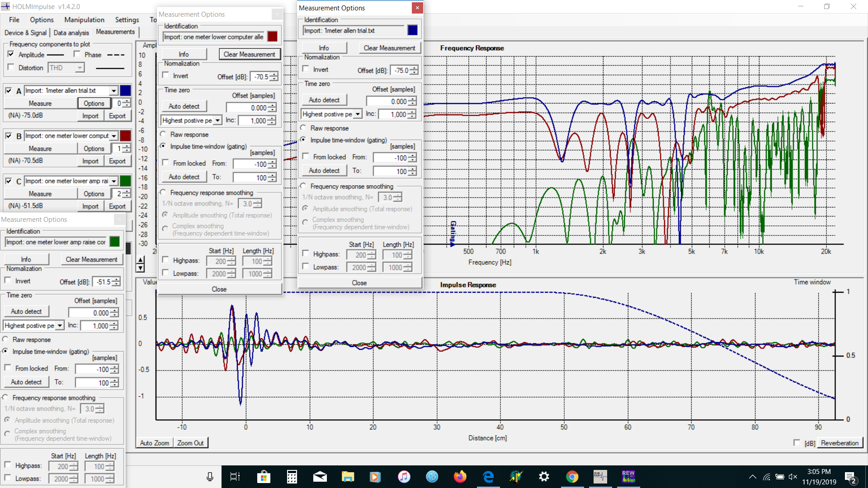Select Raw response in the blue measurement options
This screenshot has height=488, width=868.
pos(303,128)
